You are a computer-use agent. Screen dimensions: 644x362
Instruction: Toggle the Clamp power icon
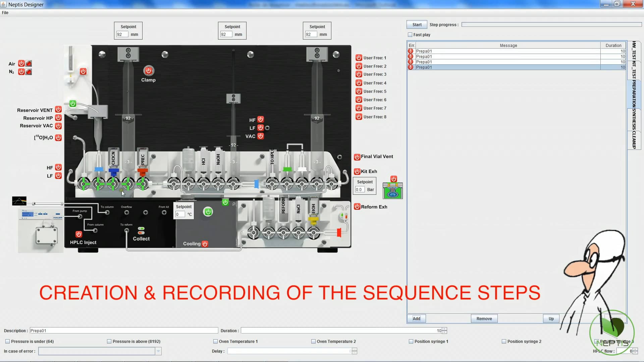(149, 71)
